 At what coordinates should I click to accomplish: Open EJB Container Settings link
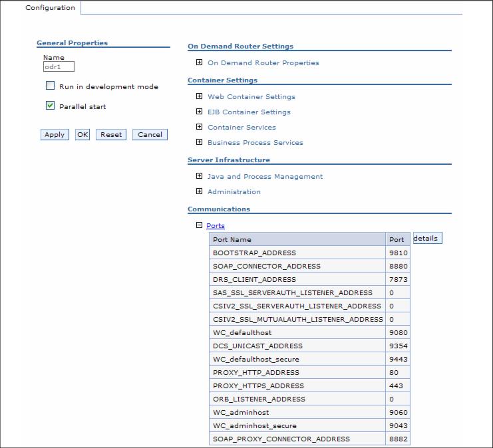click(x=249, y=112)
